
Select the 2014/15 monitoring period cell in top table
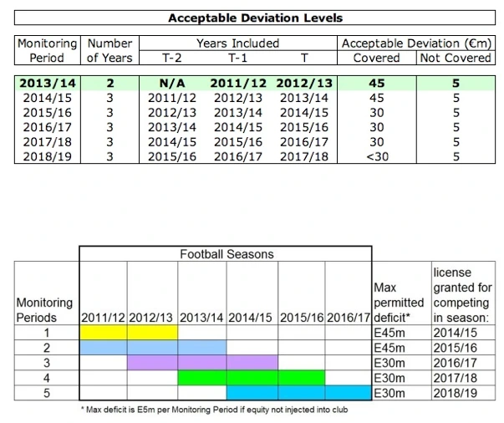coord(48,98)
